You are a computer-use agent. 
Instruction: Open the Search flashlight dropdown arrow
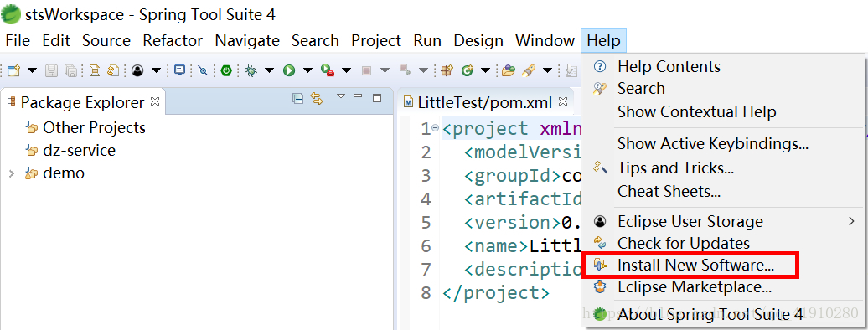(x=547, y=70)
